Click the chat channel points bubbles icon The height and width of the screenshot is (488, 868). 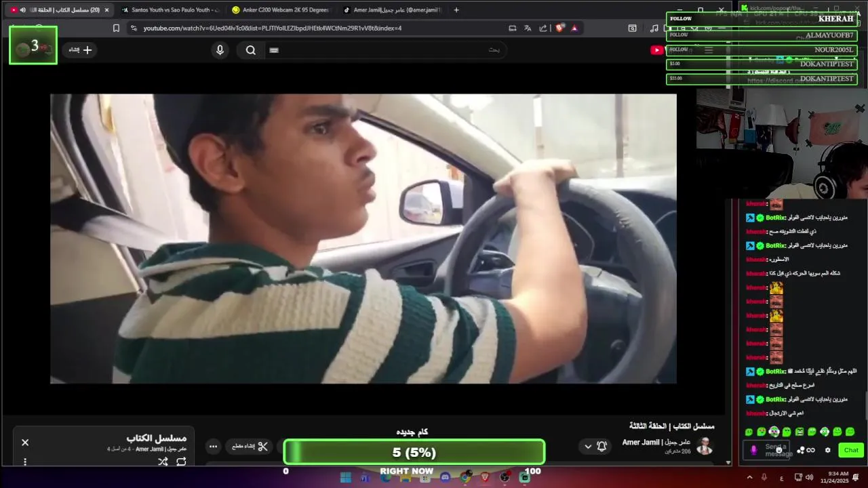801,450
